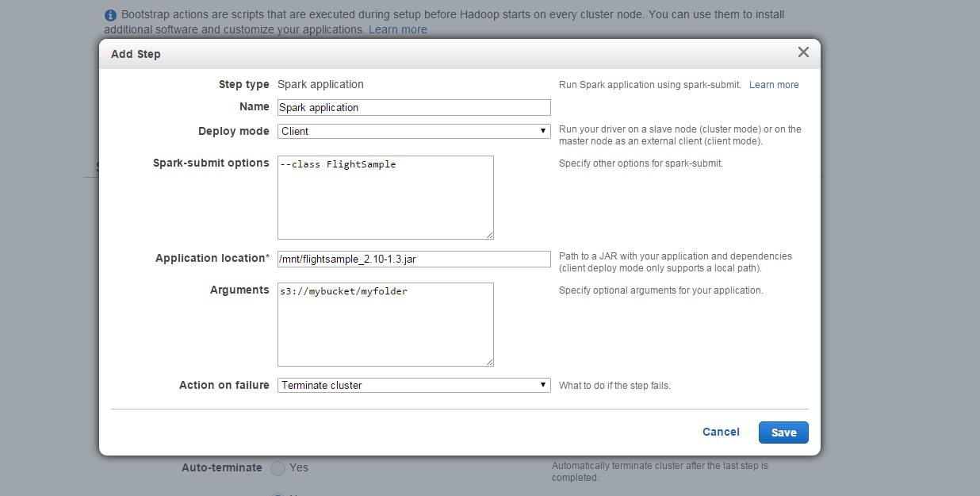
Task: Follow Learn more link about bootstrap actions
Action: 397,29
